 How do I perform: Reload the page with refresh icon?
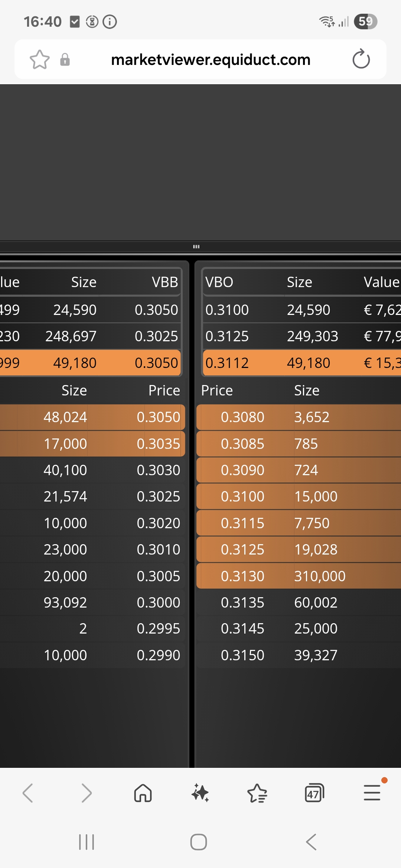[x=361, y=59]
